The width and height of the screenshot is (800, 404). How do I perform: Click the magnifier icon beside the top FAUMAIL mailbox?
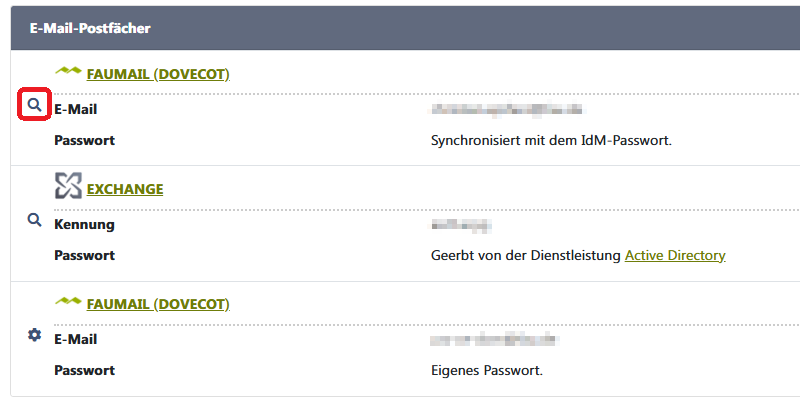[35, 104]
